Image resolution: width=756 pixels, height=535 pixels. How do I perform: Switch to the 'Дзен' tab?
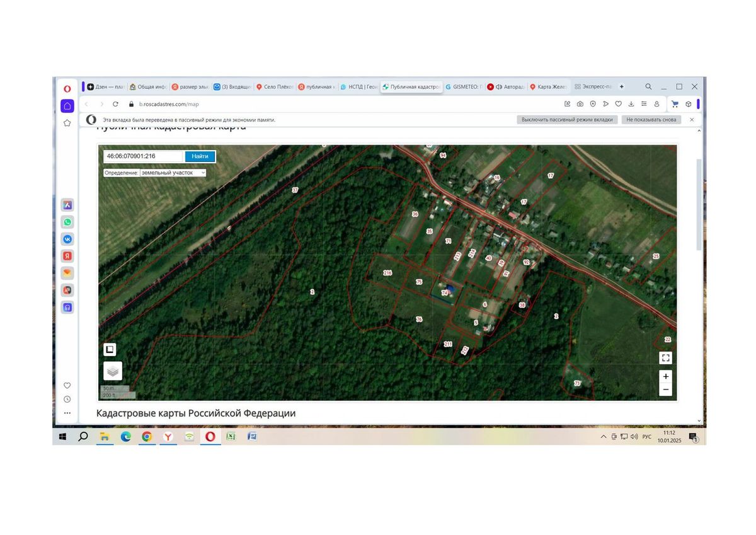coord(106,87)
